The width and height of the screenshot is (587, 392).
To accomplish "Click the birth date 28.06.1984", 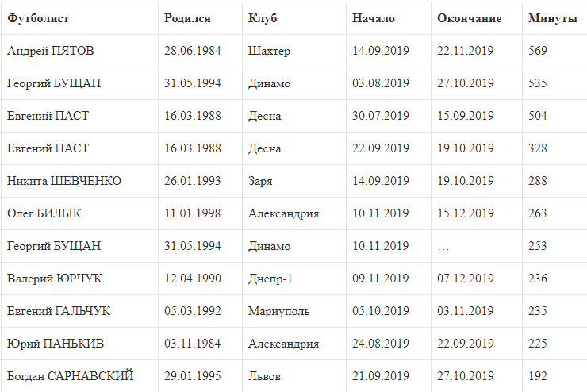I will (193, 51).
